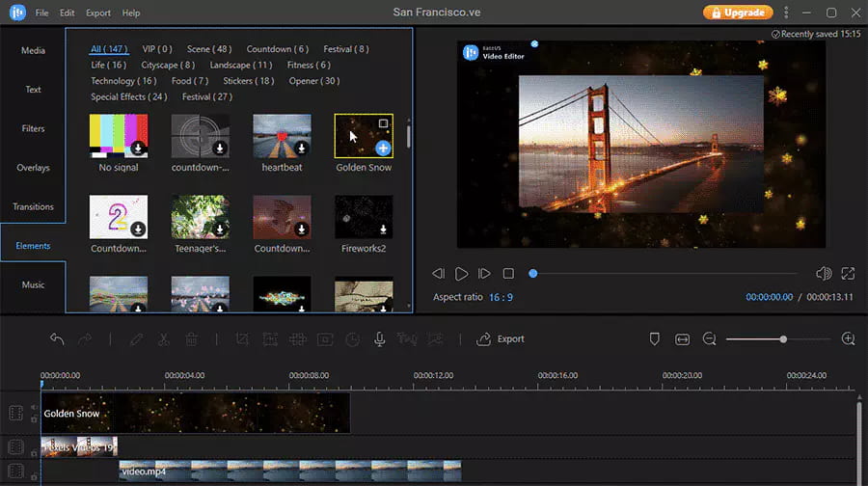Click the voiceover microphone icon
The image size is (868, 486).
click(x=380, y=339)
